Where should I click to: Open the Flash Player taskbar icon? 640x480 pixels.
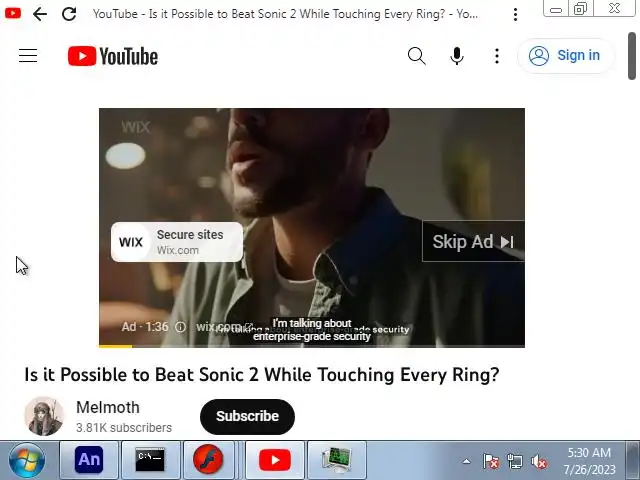[208, 460]
